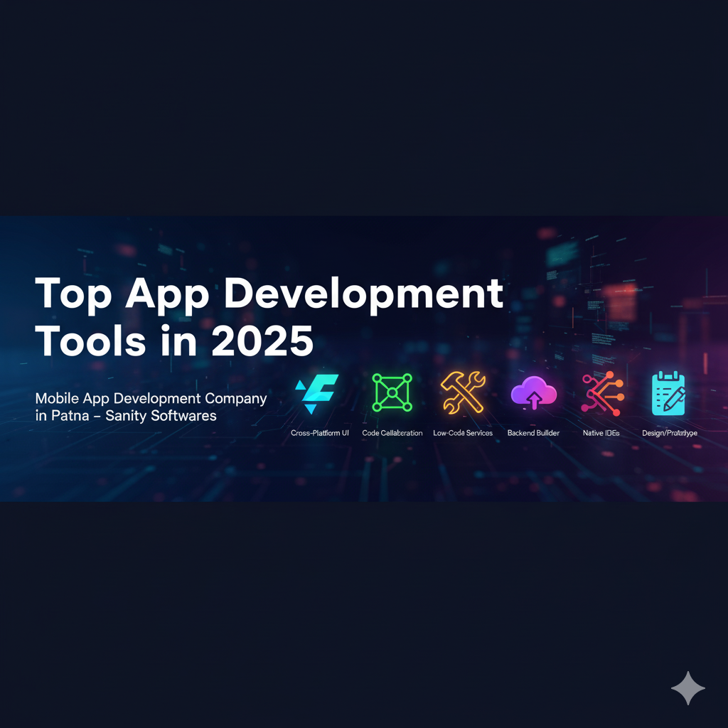Click the purple cloud arrow above Backend Builder

click(533, 390)
